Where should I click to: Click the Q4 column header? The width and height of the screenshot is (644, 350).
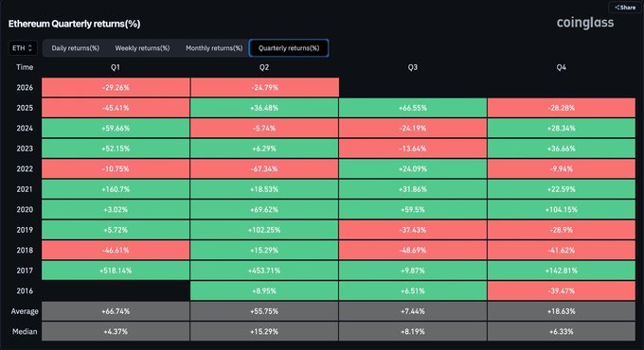(561, 67)
